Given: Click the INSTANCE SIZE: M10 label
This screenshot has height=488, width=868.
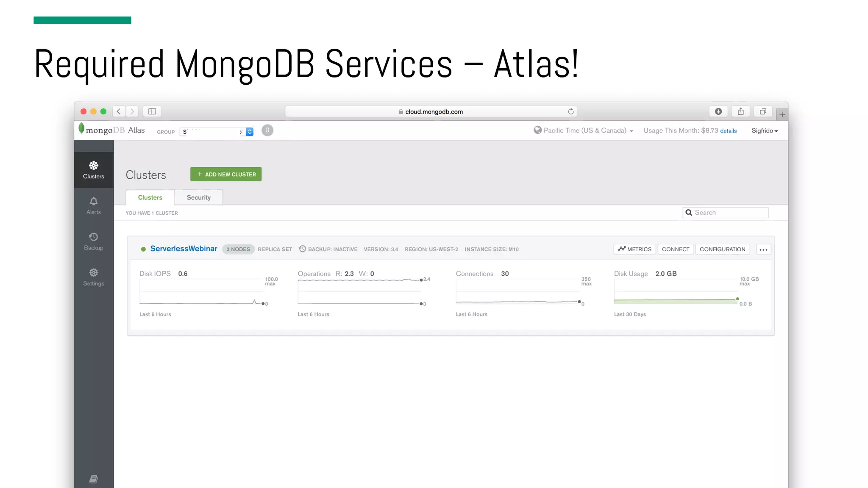Looking at the screenshot, I should tap(492, 249).
